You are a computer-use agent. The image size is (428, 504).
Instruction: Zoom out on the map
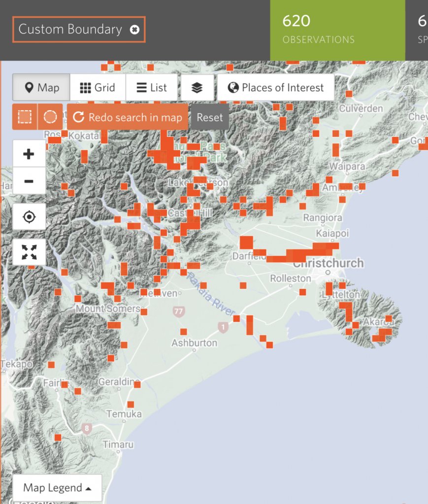pyautogui.click(x=29, y=181)
